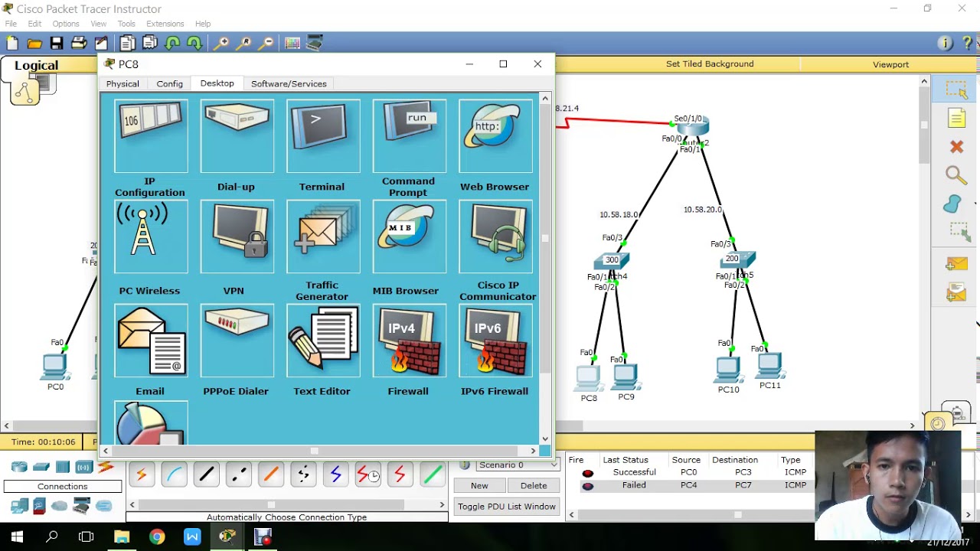The width and height of the screenshot is (980, 551).
Task: Click the Zoom In magnifier icon
Action: pos(221,44)
